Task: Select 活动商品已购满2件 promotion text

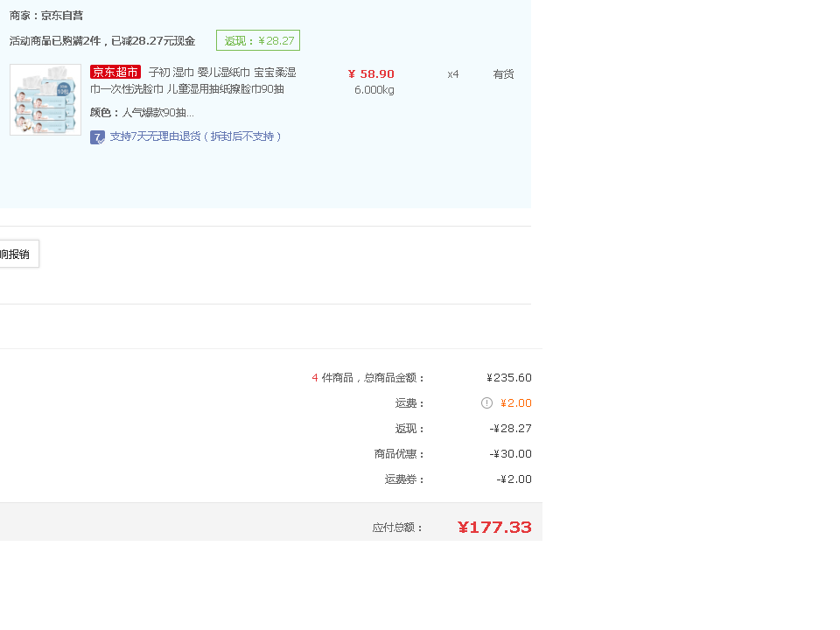Action: coord(102,41)
